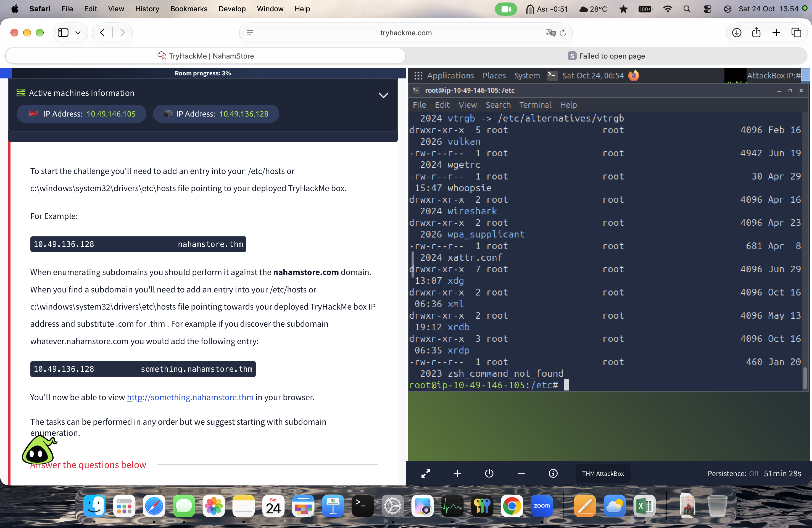This screenshot has height=528, width=812.
Task: Open System Settings from the Dock
Action: (x=392, y=506)
